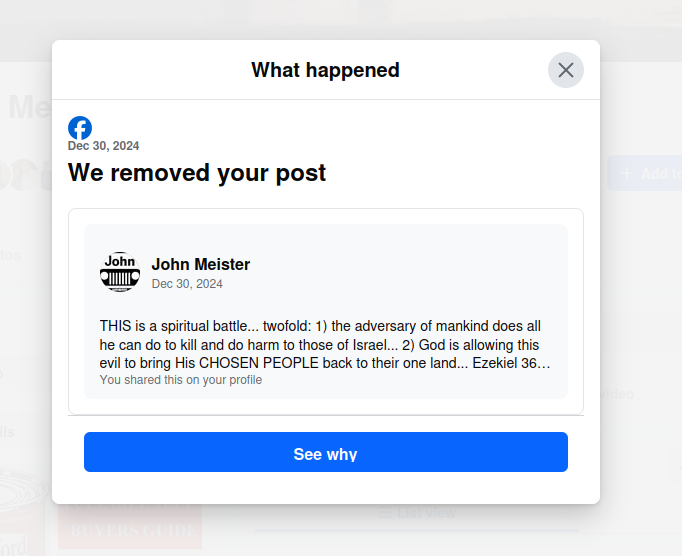Click the dimmed image beside Buyers Guide thumbnail
Viewport: 682px width, 556px height.
(x=22, y=512)
